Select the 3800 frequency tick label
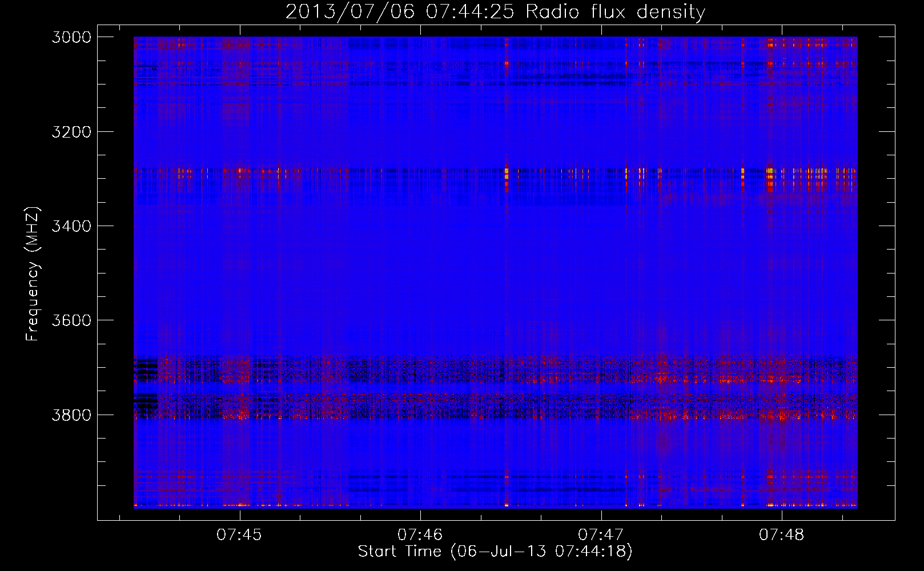 tap(71, 415)
